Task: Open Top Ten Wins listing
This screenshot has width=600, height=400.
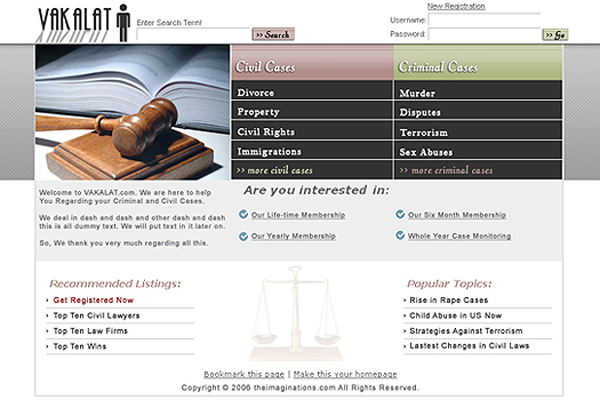Action: pos(80,346)
